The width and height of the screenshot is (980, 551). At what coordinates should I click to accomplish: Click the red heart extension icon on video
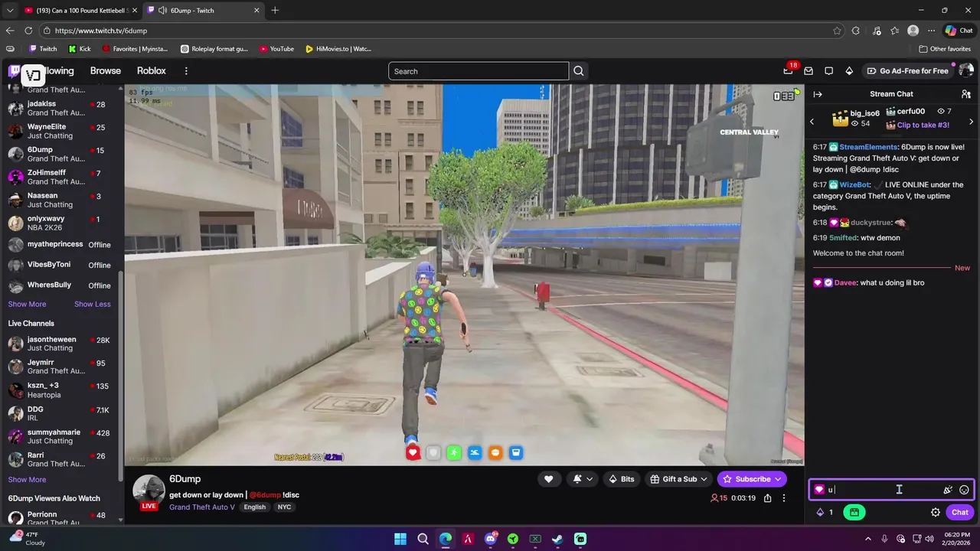point(413,452)
